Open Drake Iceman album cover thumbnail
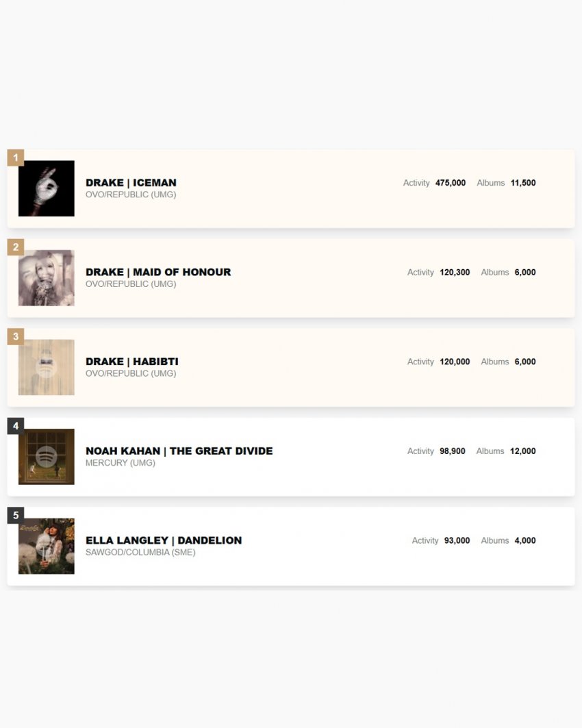 click(47, 188)
